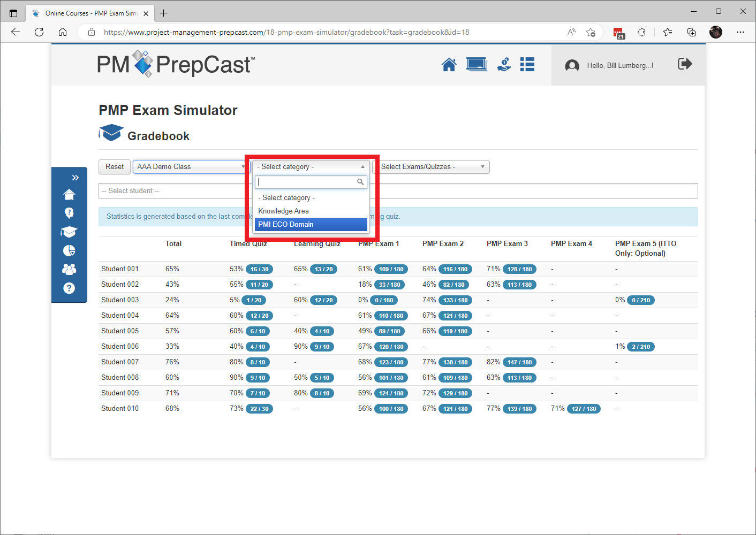Open the sidebar pie chart icon
Image resolution: width=756 pixels, height=535 pixels.
[69, 250]
